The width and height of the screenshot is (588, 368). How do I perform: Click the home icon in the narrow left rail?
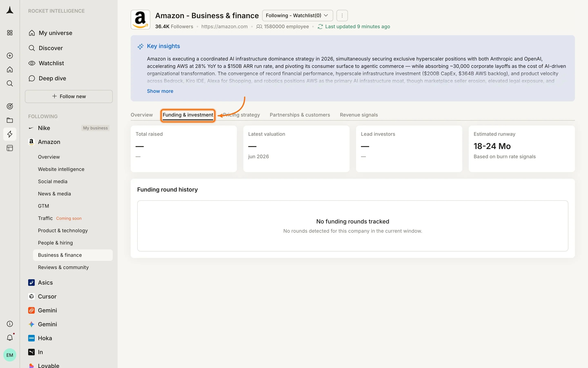click(10, 70)
